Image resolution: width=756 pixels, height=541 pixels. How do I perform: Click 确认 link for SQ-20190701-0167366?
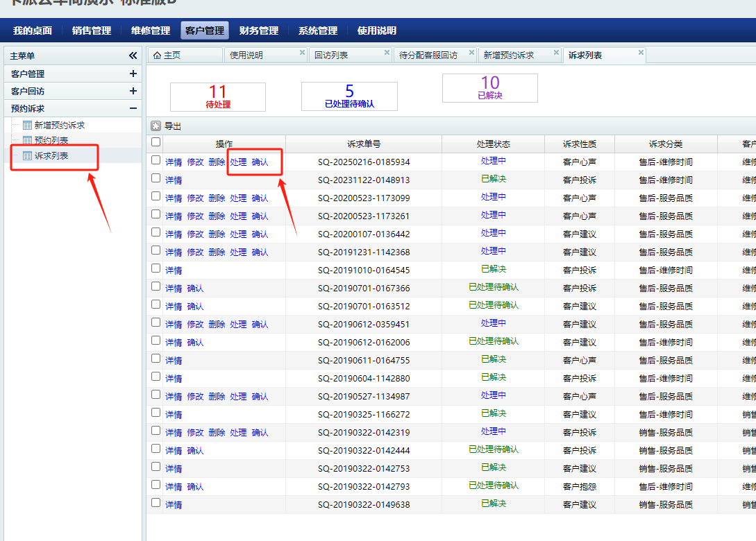pos(195,288)
